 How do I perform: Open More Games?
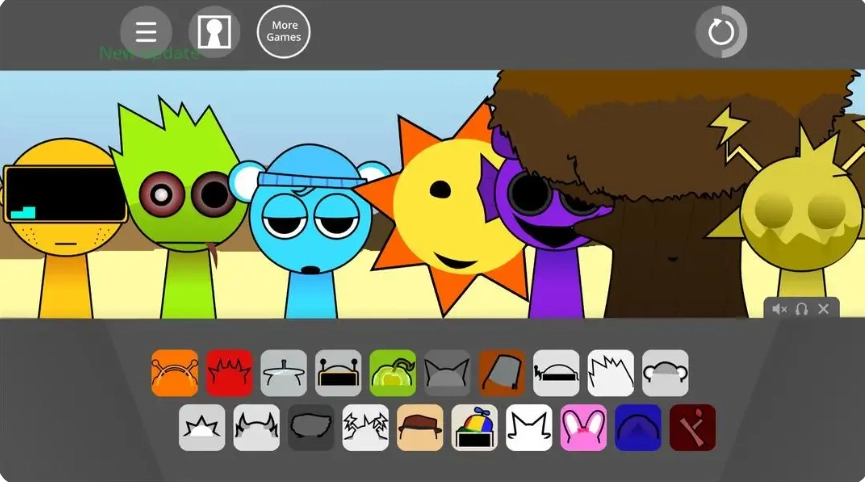283,33
